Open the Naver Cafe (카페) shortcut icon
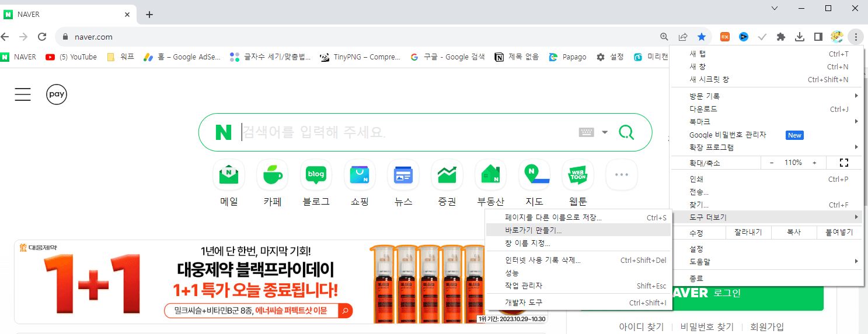Viewport: 868px width, 334px height. pos(272,174)
